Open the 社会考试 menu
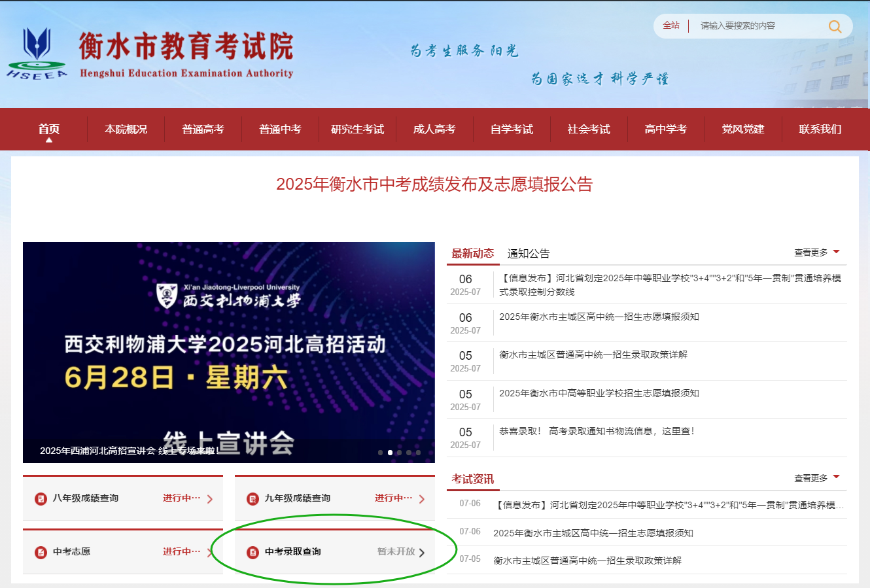 tap(589, 130)
